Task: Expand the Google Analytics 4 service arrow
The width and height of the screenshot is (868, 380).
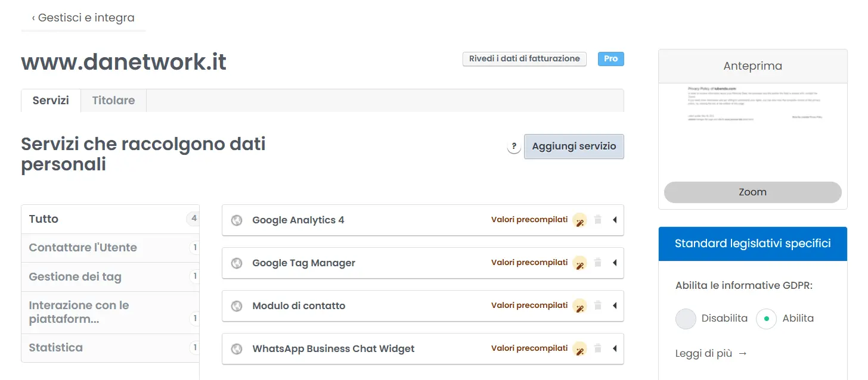Action: click(x=614, y=220)
